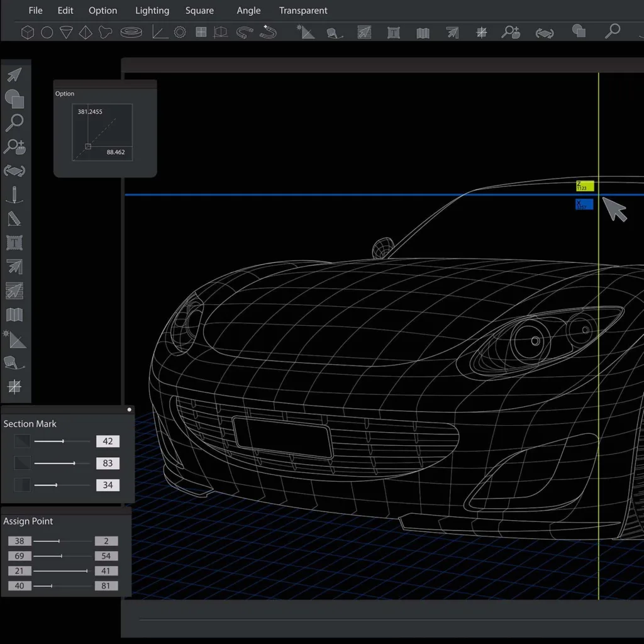Open the Lighting menu
The image size is (644, 644).
click(152, 11)
